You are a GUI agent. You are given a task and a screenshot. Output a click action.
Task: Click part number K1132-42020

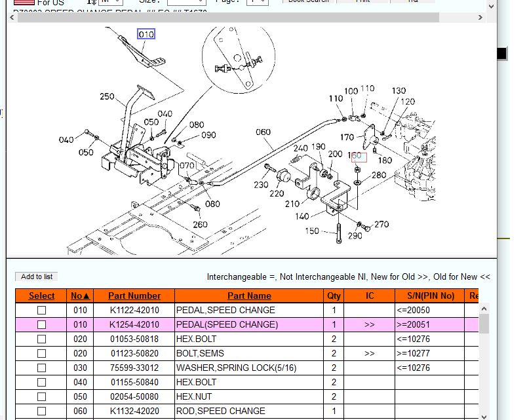pos(134,411)
